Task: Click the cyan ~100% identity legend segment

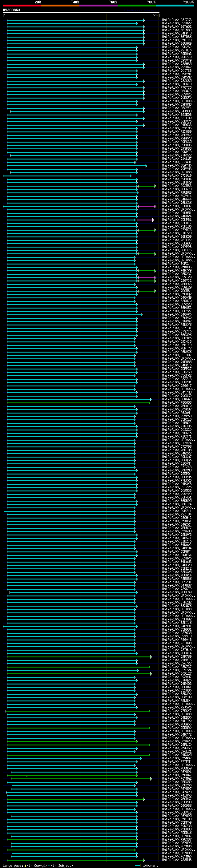Action: pyautogui.click(x=175, y=6)
